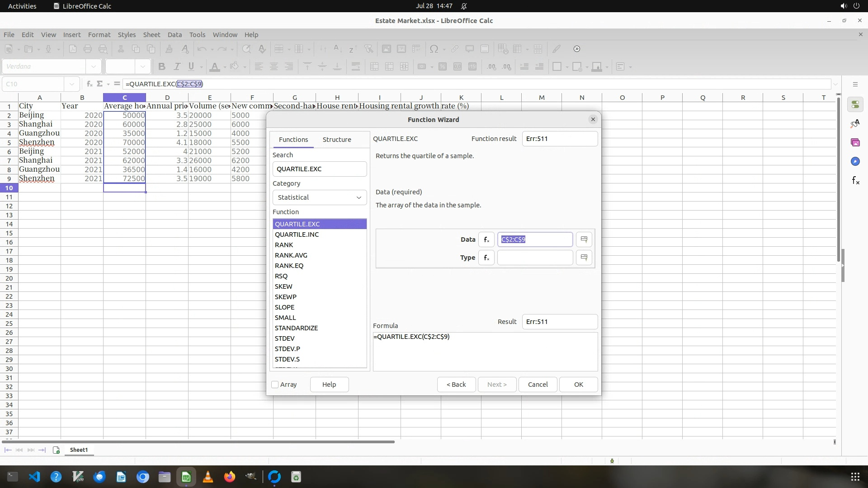Open nested function wizard for Type argument
This screenshot has width=868, height=488.
click(x=486, y=258)
